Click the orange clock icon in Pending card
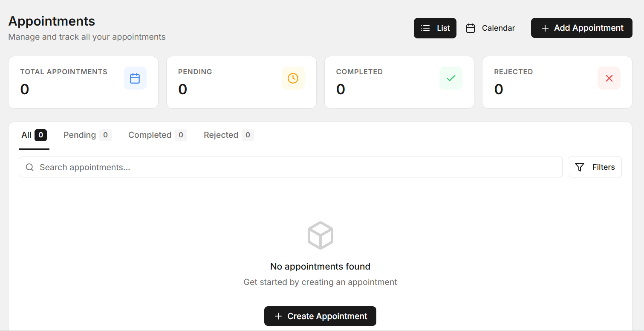The image size is (644, 331). (293, 78)
